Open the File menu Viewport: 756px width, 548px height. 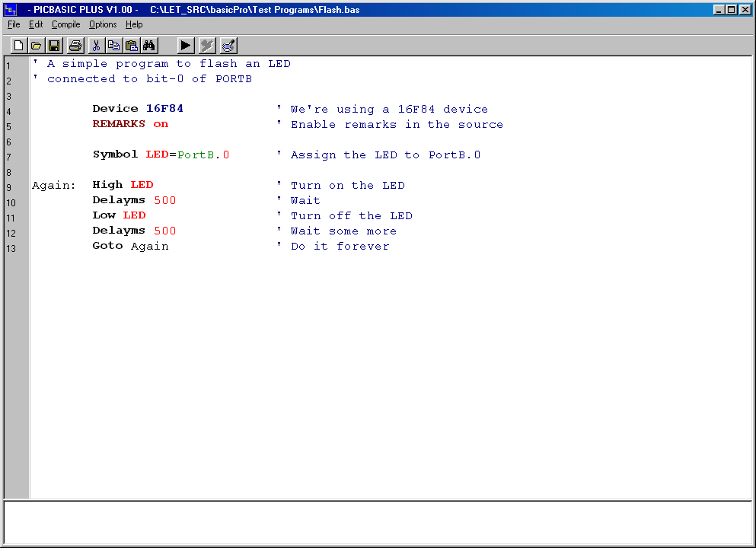[14, 24]
